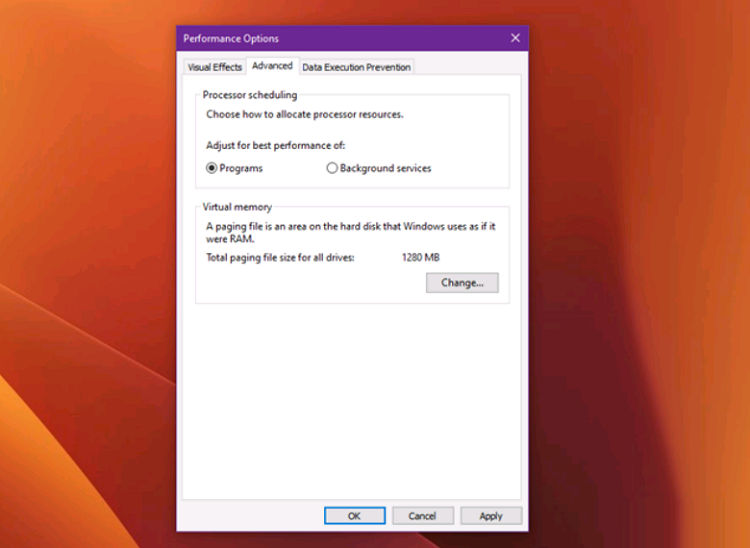This screenshot has height=548, width=750.
Task: Click the 1280 MB paging file value
Action: coord(420,258)
